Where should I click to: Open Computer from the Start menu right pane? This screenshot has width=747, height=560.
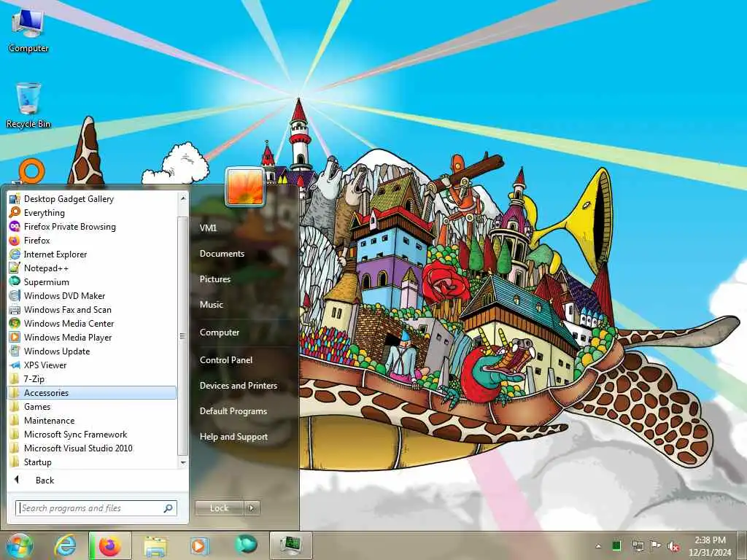pyautogui.click(x=219, y=332)
